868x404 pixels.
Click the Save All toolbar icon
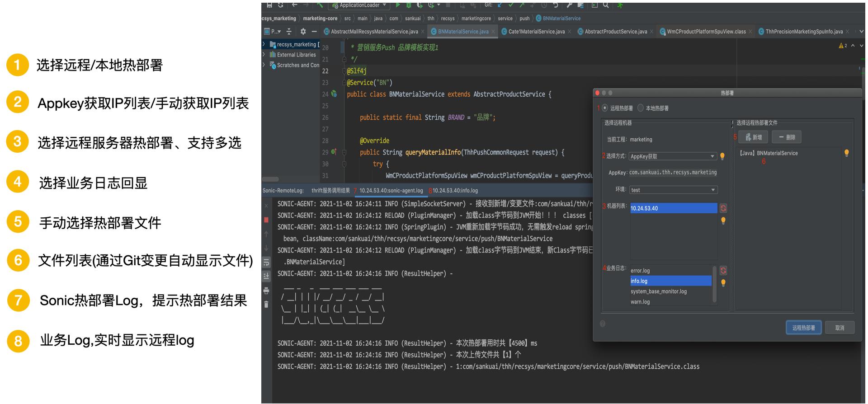click(269, 5)
